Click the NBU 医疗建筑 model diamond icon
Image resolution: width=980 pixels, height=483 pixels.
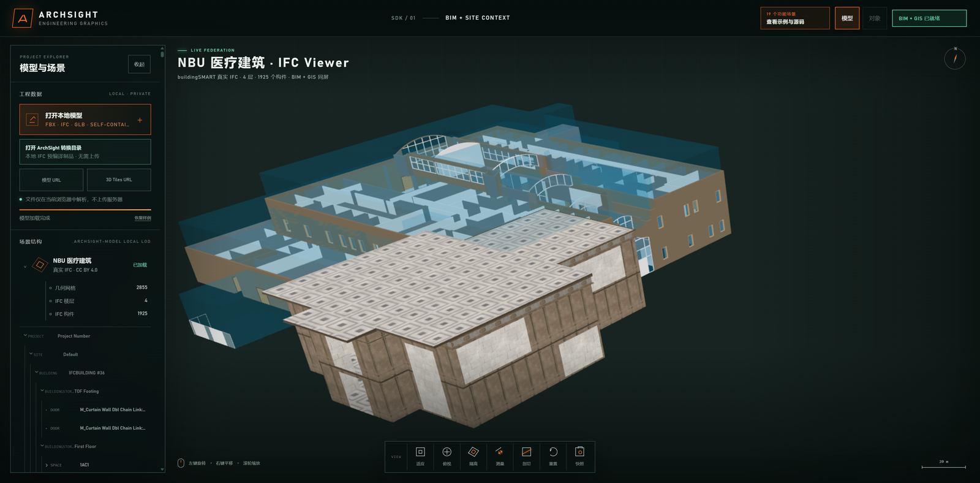[x=40, y=265]
